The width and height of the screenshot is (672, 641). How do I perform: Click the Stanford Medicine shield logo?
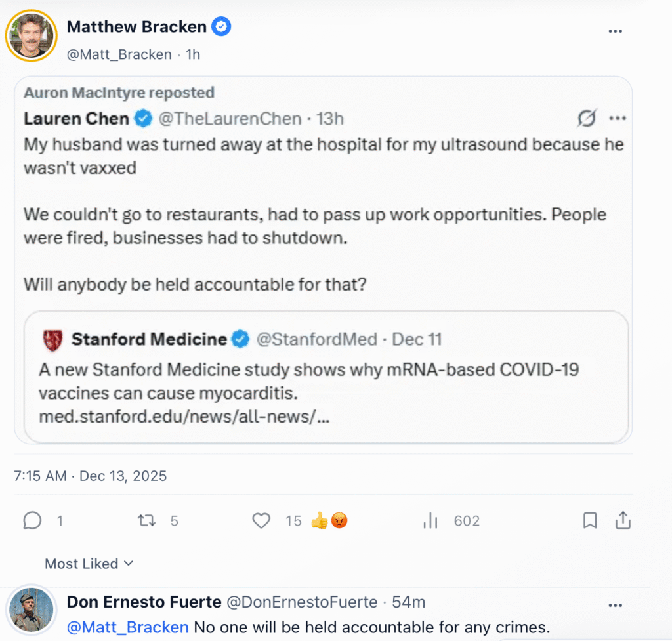[x=52, y=340]
